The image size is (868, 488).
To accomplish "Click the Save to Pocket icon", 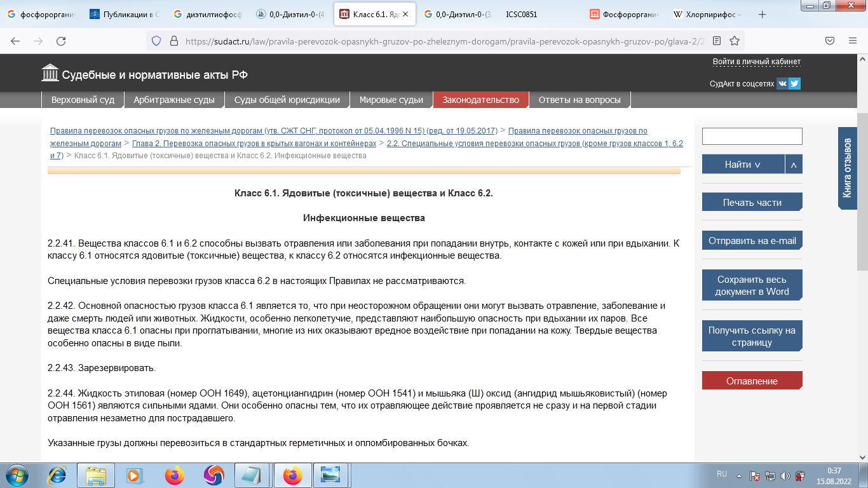I will [x=830, y=41].
